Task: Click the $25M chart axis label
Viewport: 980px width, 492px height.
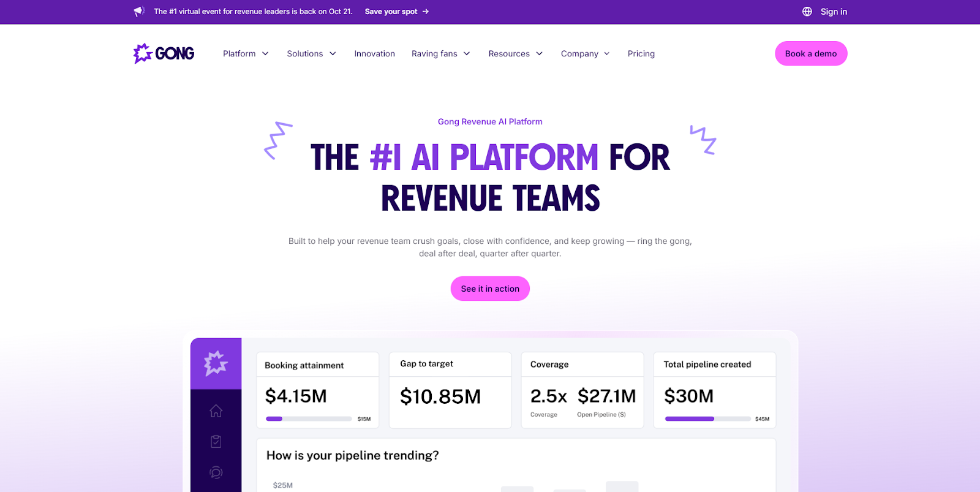Action: coord(283,485)
